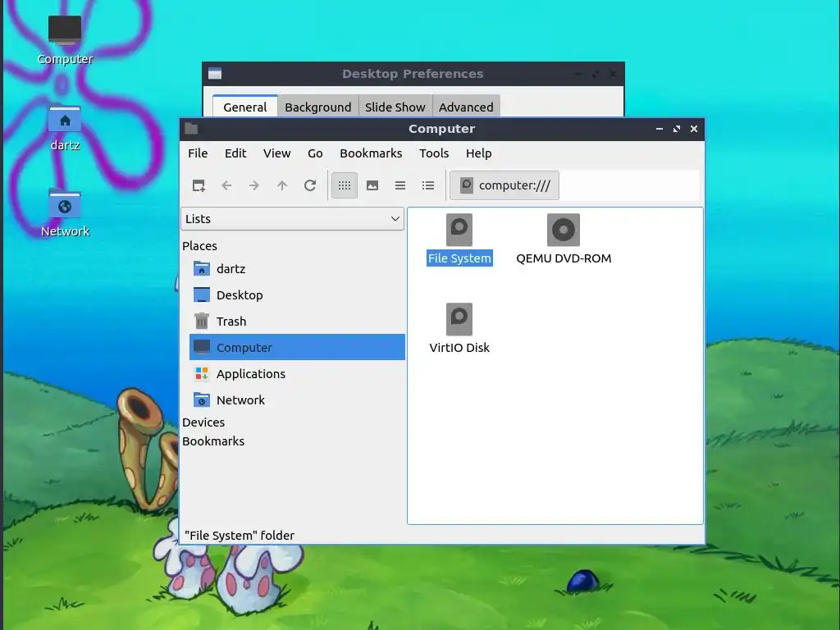Open a new tab in file manager
840x630 pixels.
tap(199, 185)
